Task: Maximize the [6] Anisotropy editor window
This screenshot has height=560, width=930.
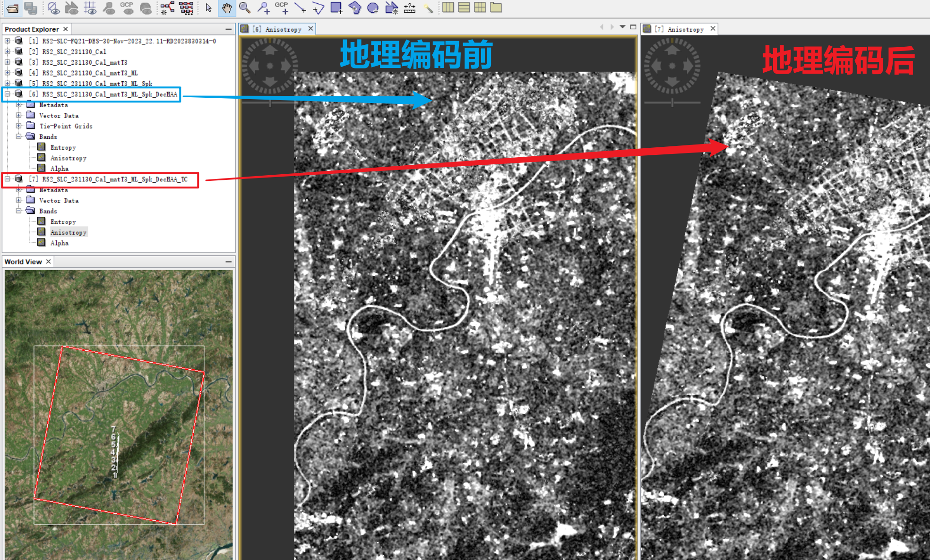Action: (x=633, y=27)
